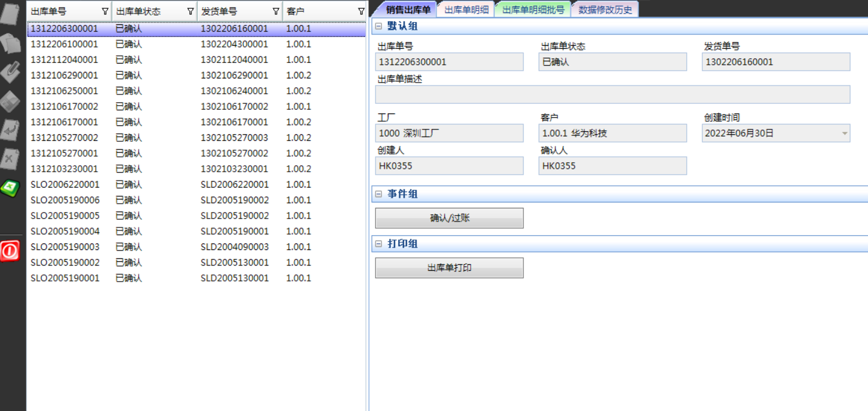Open filter for 发货单号 column
The height and width of the screenshot is (411, 868).
[x=276, y=11]
